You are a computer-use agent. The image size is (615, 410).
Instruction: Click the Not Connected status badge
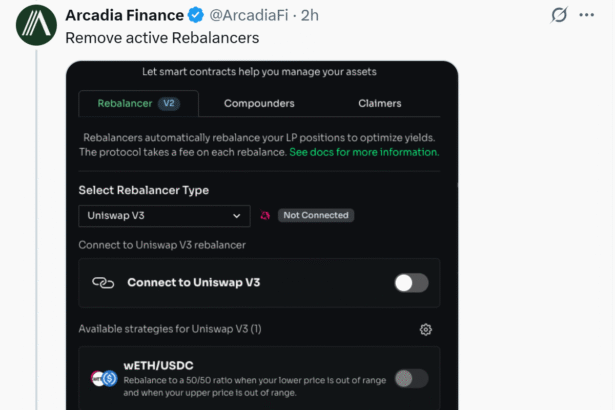click(315, 215)
